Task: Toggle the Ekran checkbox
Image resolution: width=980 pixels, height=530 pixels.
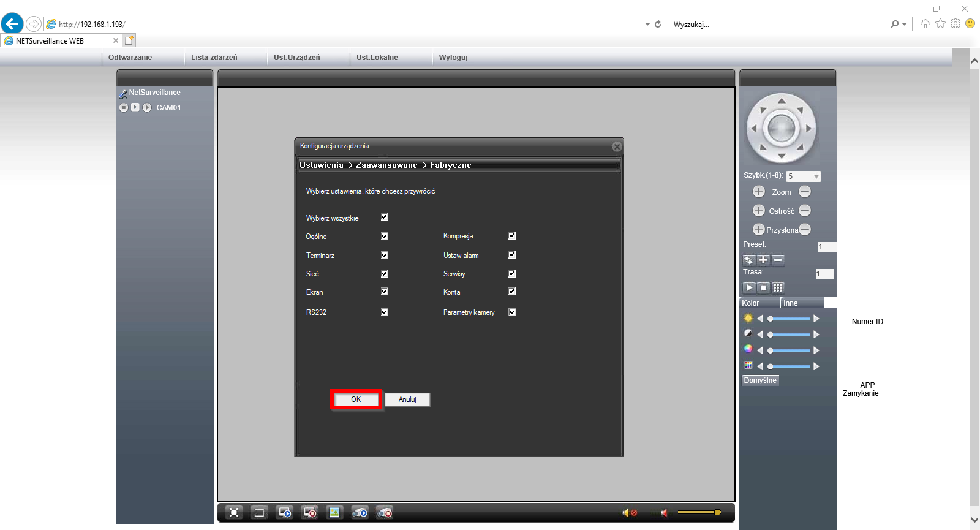Action: [x=385, y=292]
